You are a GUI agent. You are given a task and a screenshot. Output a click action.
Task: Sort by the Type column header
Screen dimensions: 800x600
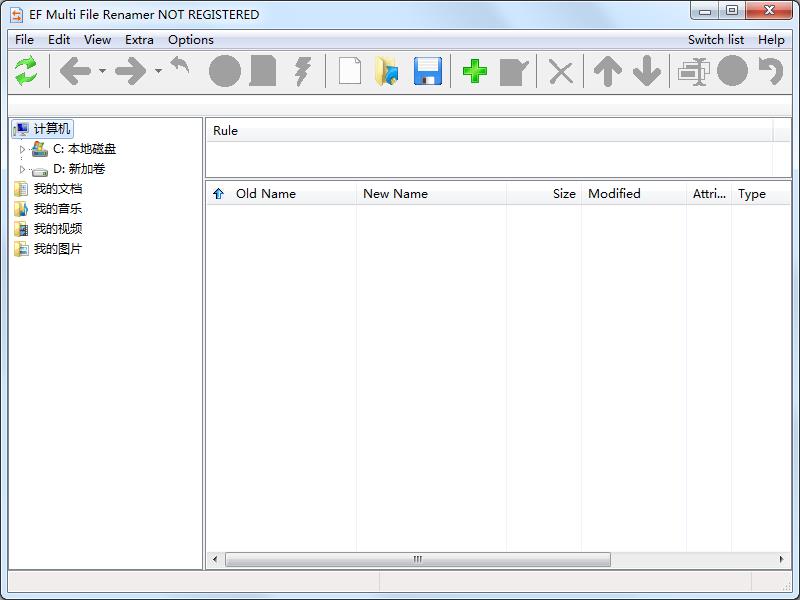[x=760, y=194]
